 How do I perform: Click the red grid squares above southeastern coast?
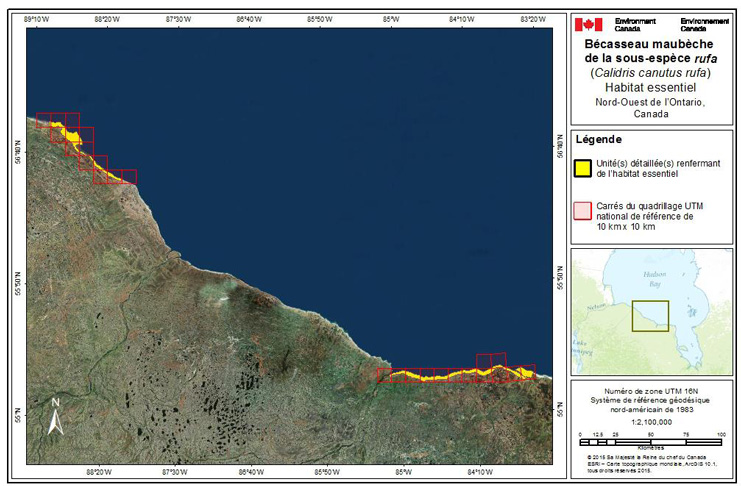(492, 362)
